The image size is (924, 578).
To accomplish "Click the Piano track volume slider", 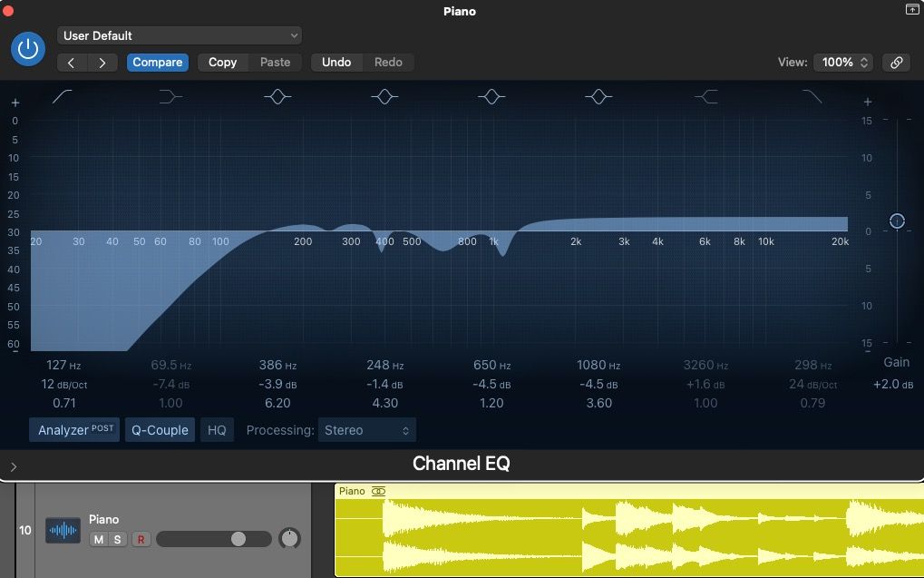I will 214,539.
